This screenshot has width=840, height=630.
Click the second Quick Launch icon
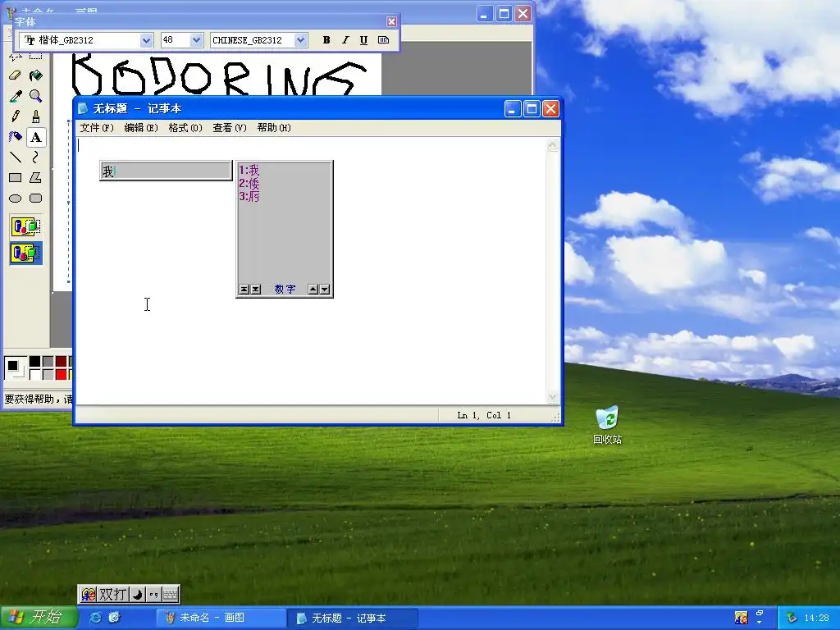click(114, 618)
